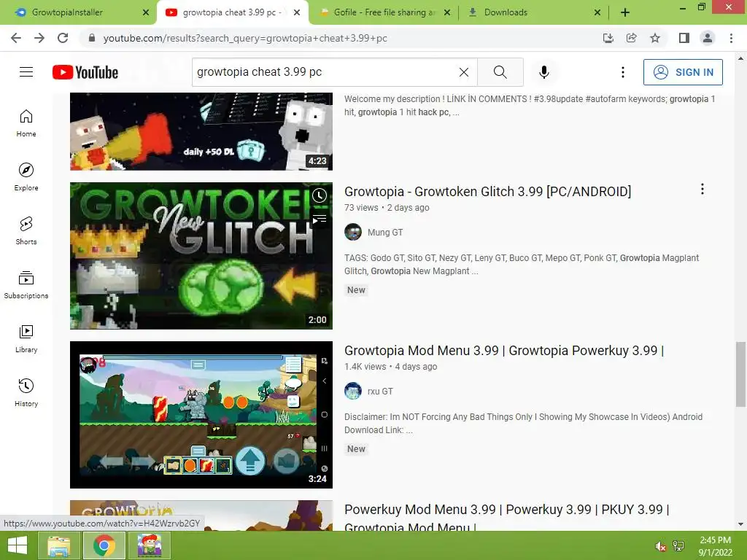Viewport: 747px width, 560px height.
Task: Open History in the sidebar
Action: 26,392
